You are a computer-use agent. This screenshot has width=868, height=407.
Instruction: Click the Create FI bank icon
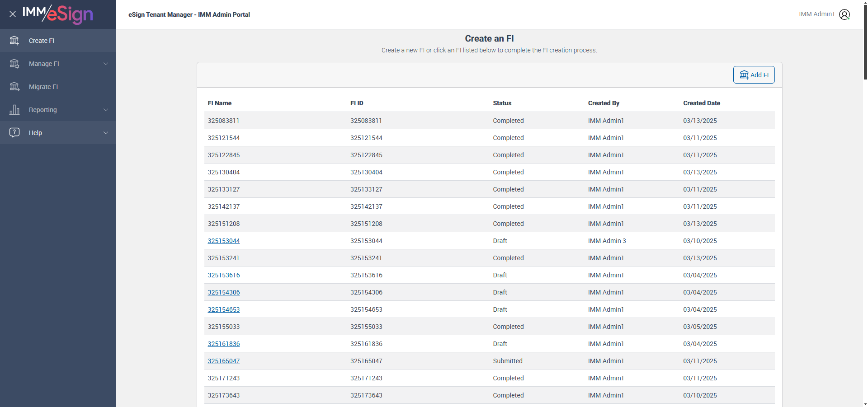[x=14, y=41]
